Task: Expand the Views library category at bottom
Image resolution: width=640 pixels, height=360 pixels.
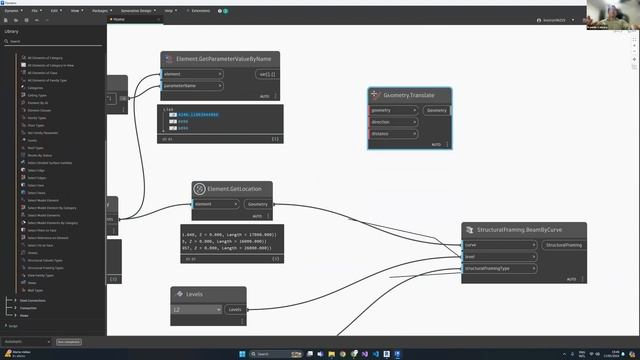Action: (16, 315)
